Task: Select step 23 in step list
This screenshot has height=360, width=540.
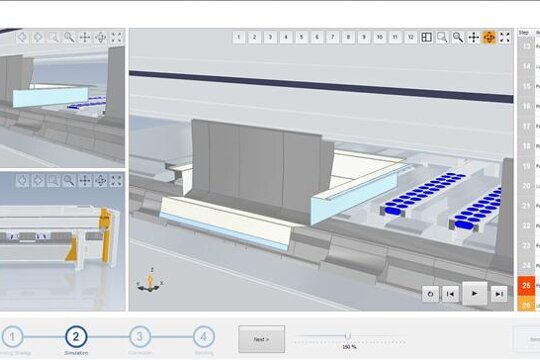Action: [x=527, y=246]
